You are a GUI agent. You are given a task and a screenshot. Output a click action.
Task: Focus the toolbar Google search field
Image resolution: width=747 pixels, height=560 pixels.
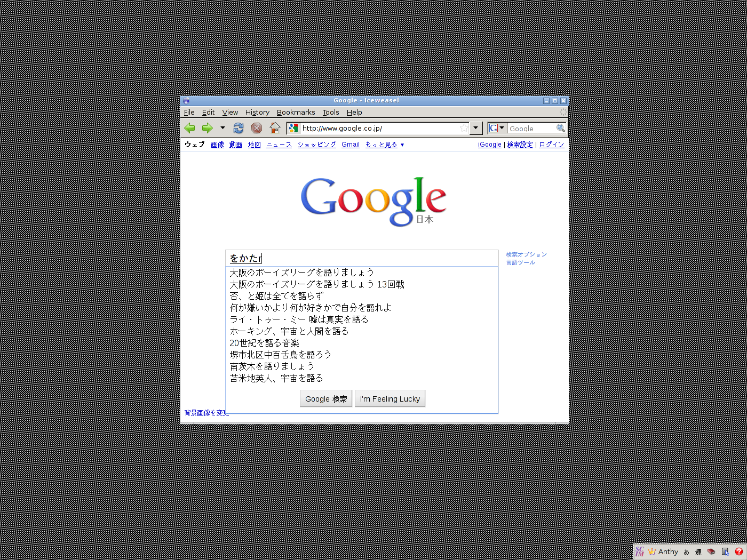coord(531,129)
